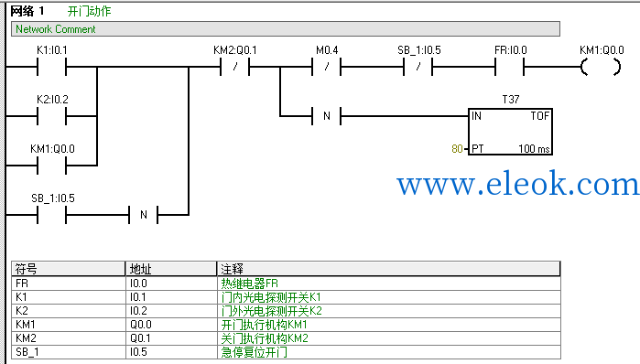Image resolution: width=640 pixels, height=364 pixels.
Task: Click the comment 门外光电探测开关K2
Action: [x=271, y=311]
